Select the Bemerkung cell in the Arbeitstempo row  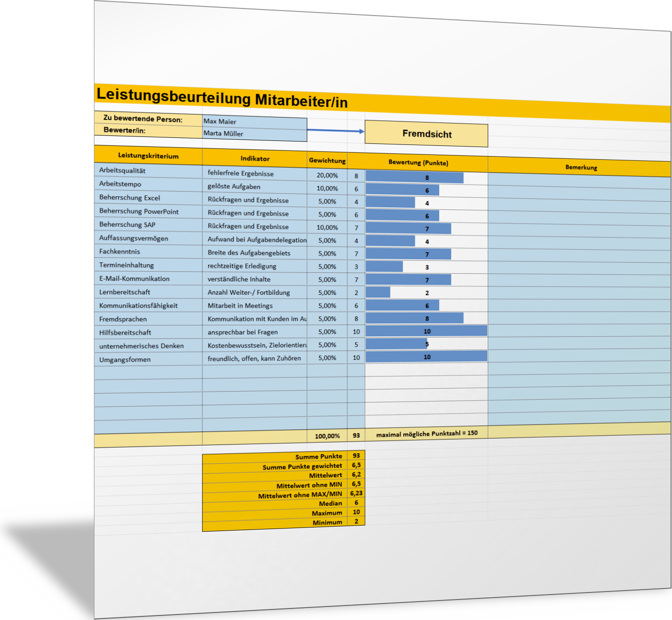tap(580, 193)
